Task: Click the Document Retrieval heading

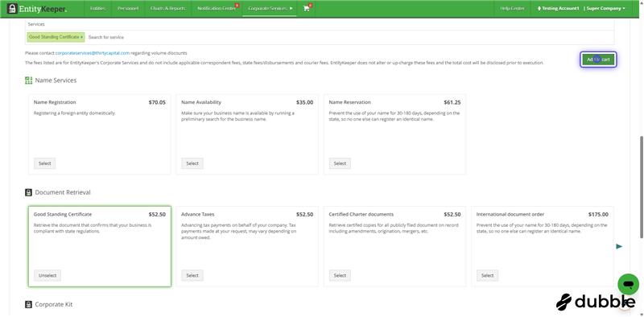Action: coord(63,192)
